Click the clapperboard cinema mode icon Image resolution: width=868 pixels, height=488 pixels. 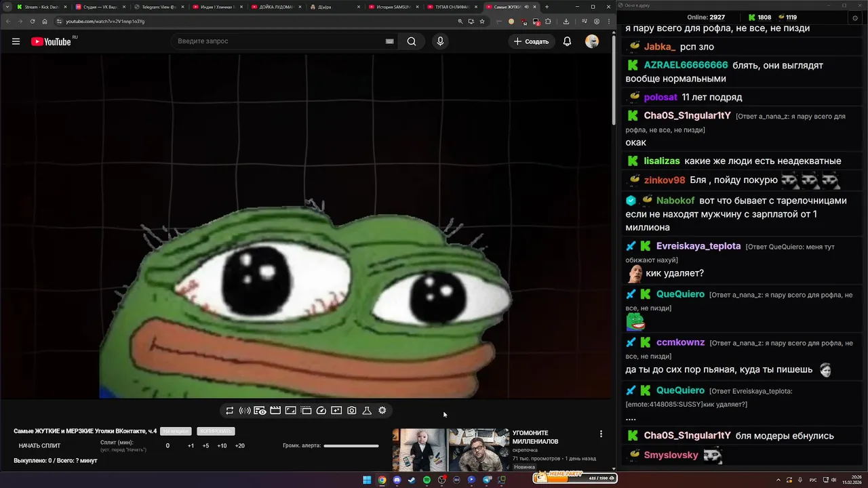tap(275, 411)
